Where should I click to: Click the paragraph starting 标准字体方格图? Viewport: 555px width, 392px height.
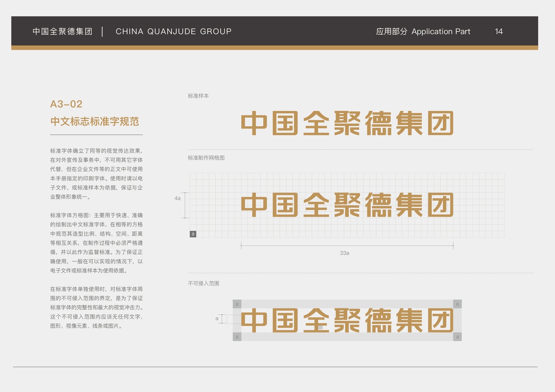pyautogui.click(x=96, y=243)
